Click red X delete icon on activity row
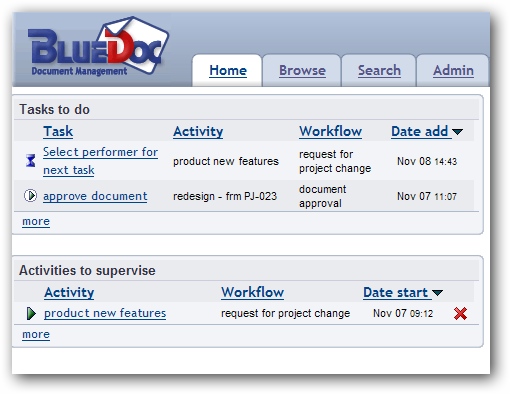Viewport: 510px width, 394px height. [460, 313]
